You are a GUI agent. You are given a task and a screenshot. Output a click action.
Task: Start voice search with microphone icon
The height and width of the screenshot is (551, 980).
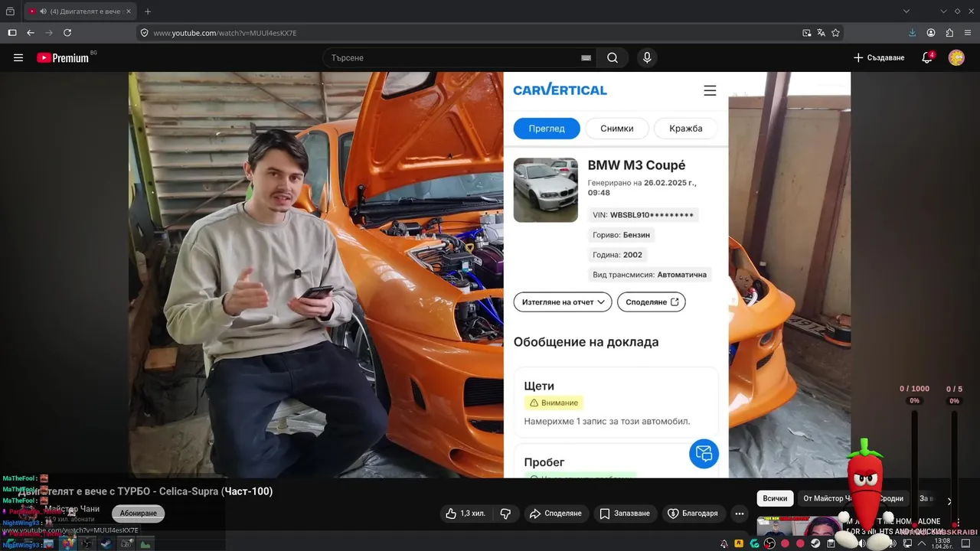(647, 57)
